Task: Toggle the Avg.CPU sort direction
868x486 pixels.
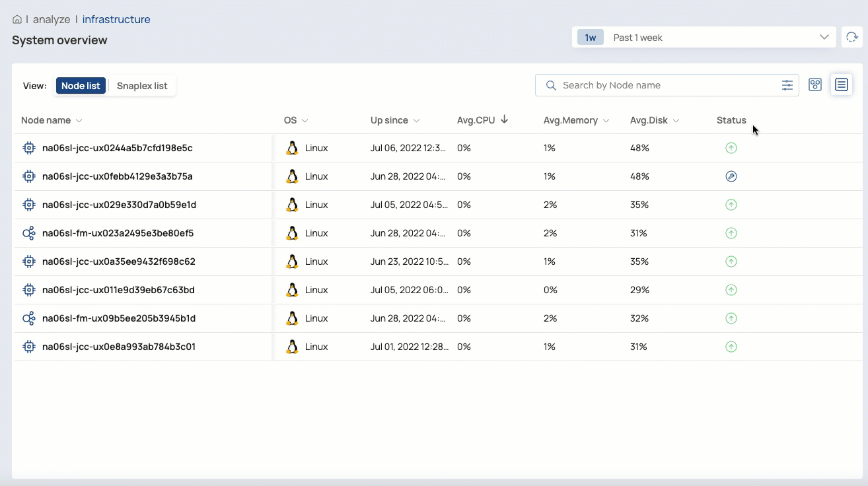Action: [504, 120]
